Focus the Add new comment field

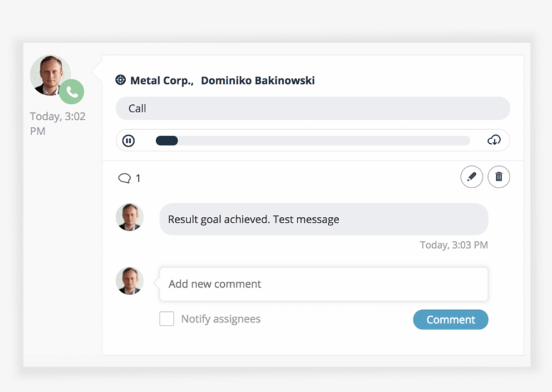(323, 284)
